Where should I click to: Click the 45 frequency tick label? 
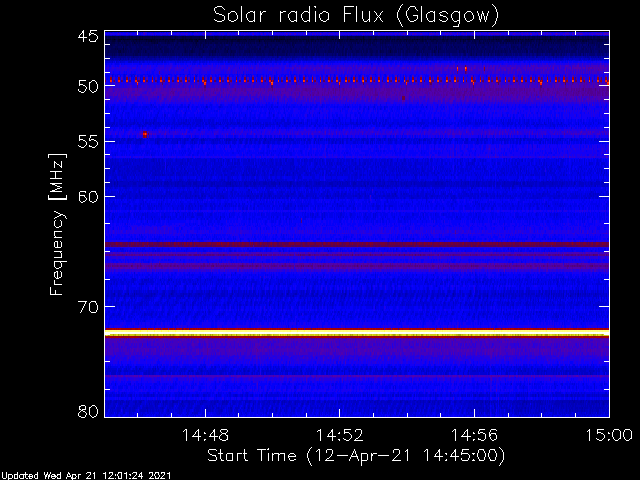(x=88, y=37)
